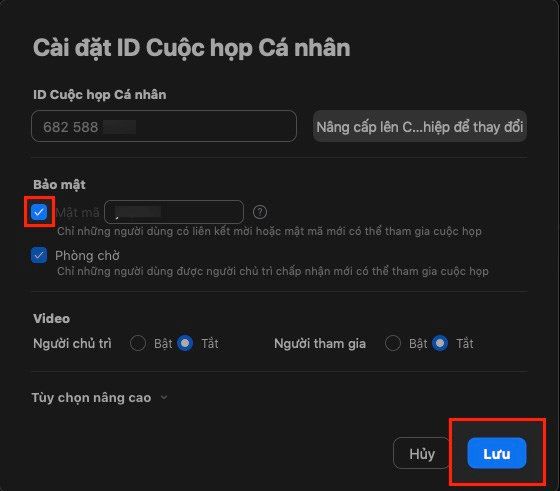Uncheck the Mật mã passcode checkbox
The width and height of the screenshot is (560, 491).
coord(39,212)
